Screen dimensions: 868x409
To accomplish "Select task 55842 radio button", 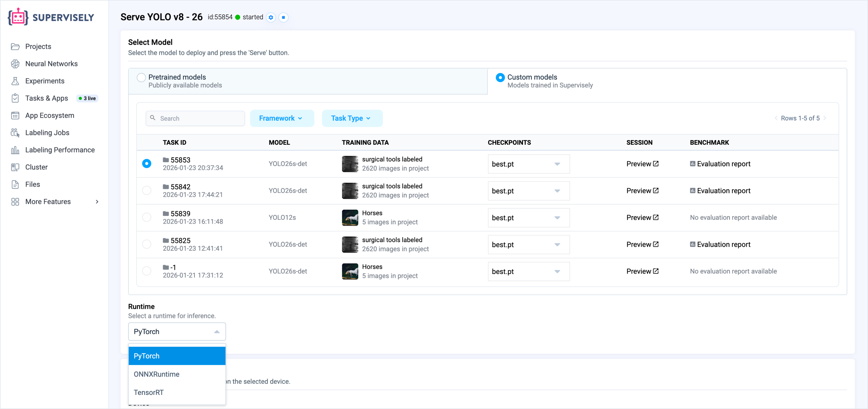I will [147, 190].
